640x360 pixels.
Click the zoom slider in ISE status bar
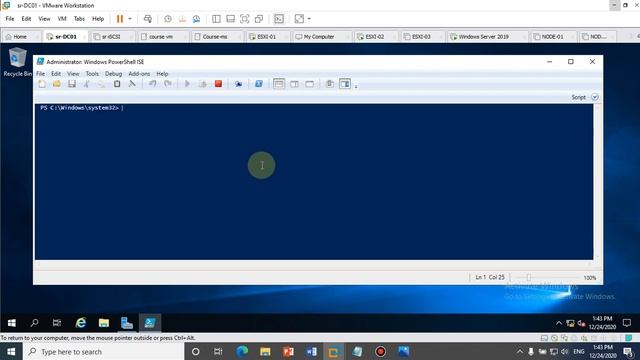pyautogui.click(x=529, y=278)
